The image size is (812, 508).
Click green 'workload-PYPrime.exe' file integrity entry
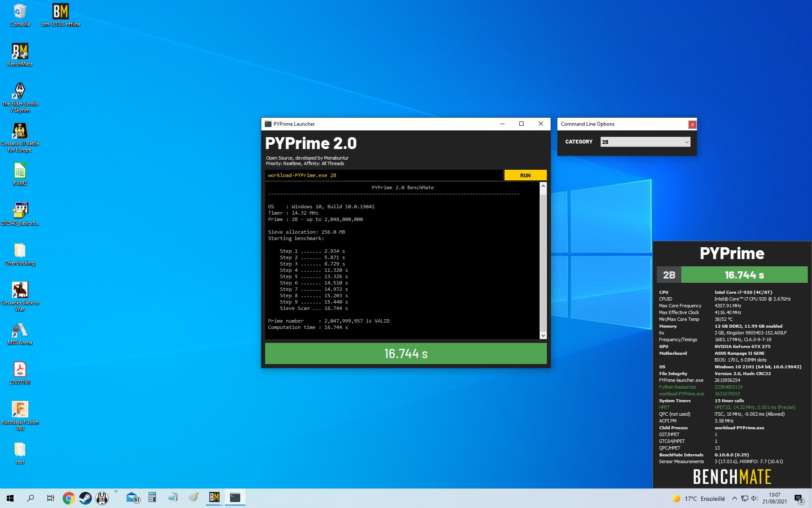681,394
